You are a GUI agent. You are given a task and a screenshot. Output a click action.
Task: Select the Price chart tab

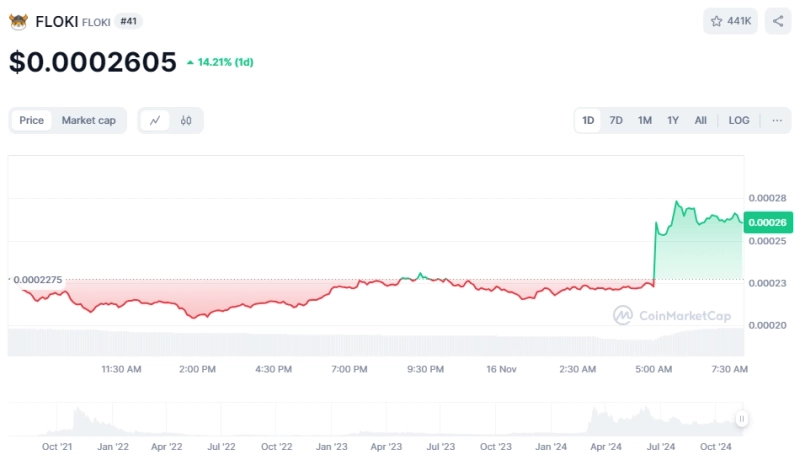click(x=32, y=121)
